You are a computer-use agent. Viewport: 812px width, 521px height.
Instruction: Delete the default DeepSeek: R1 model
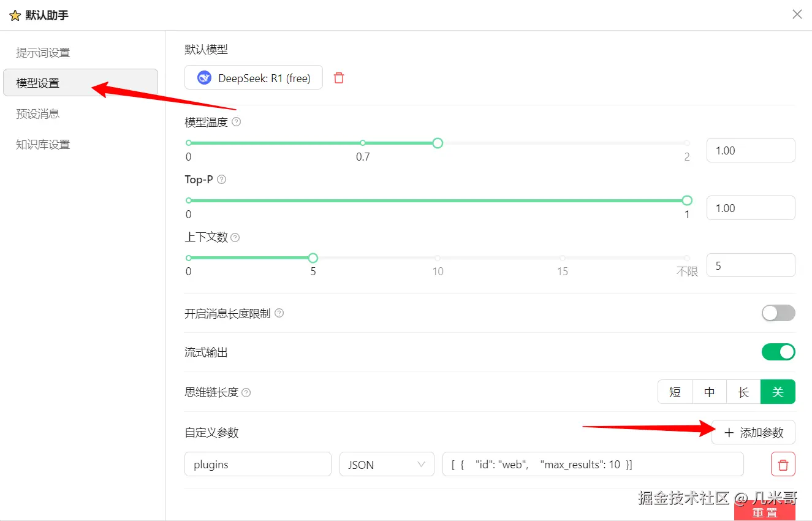point(338,77)
